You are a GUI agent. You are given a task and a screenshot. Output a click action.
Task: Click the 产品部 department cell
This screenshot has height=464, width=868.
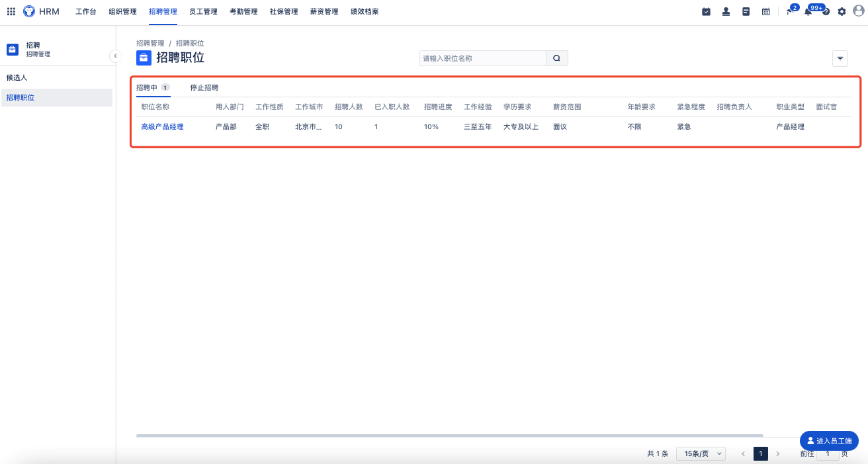coord(226,126)
